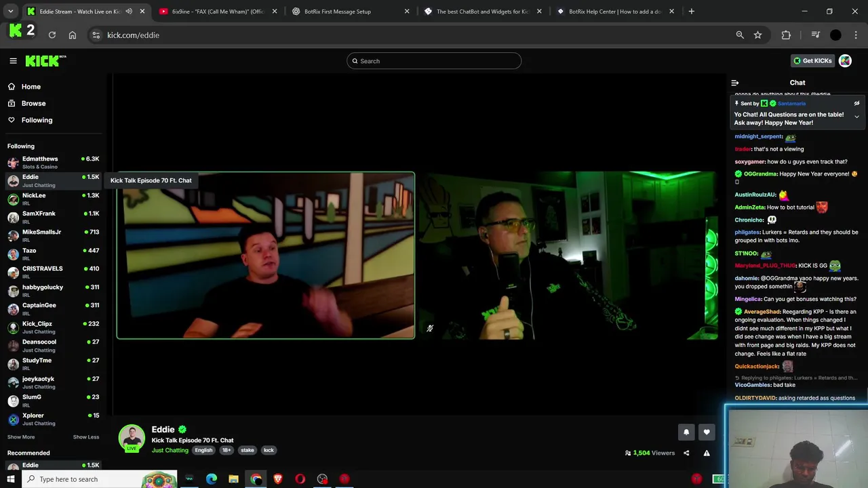Open SamXFrank channel in following list

tap(54, 218)
